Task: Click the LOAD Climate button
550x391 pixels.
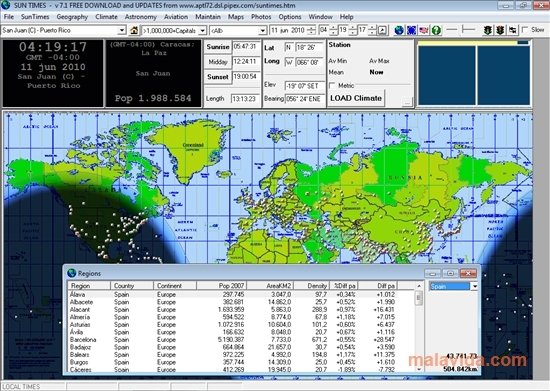Action: coord(356,98)
